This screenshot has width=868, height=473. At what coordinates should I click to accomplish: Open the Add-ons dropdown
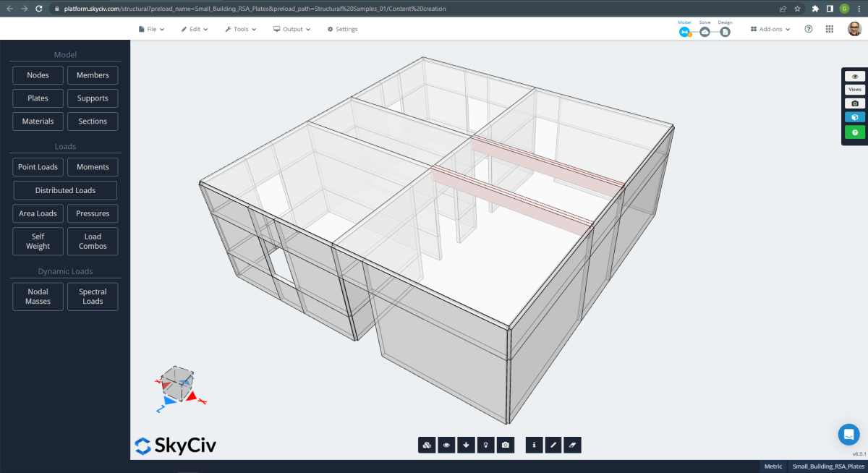tap(770, 29)
